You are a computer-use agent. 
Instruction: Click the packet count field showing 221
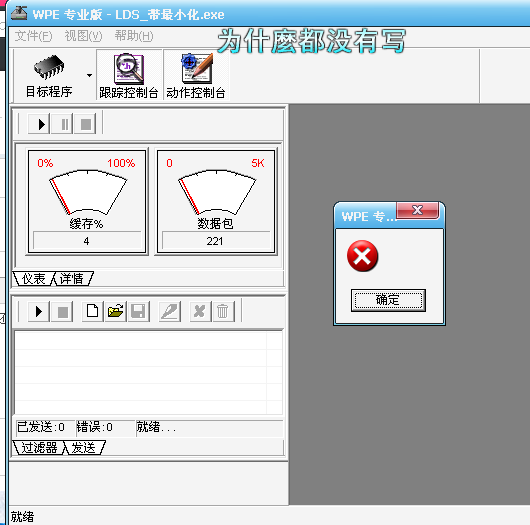point(216,241)
